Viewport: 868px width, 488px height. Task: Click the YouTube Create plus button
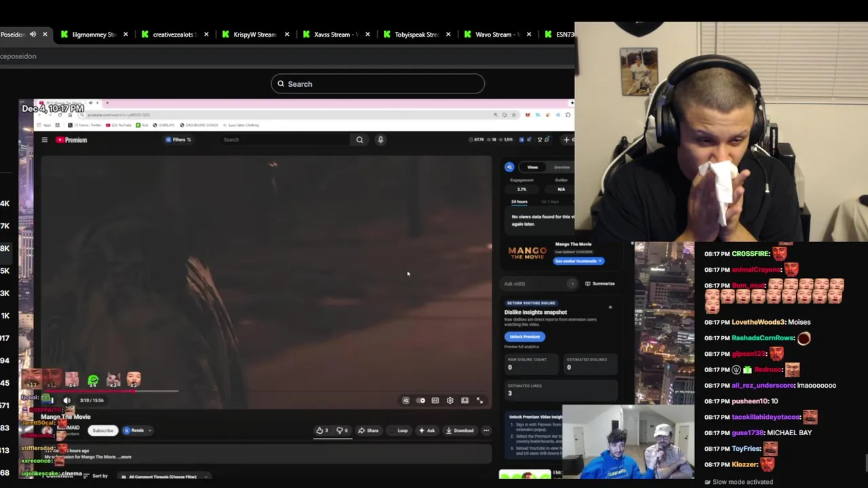click(x=566, y=140)
